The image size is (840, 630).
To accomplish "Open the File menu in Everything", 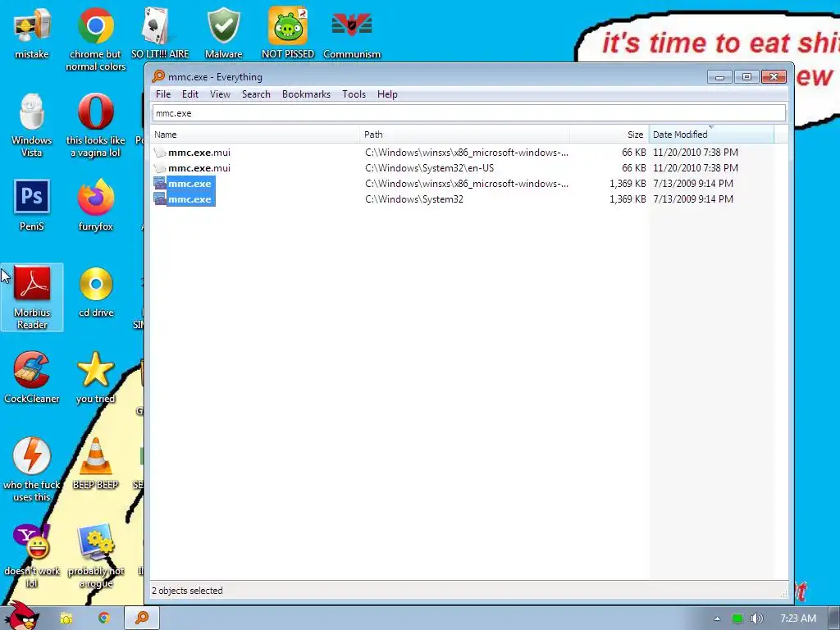I will [x=163, y=94].
